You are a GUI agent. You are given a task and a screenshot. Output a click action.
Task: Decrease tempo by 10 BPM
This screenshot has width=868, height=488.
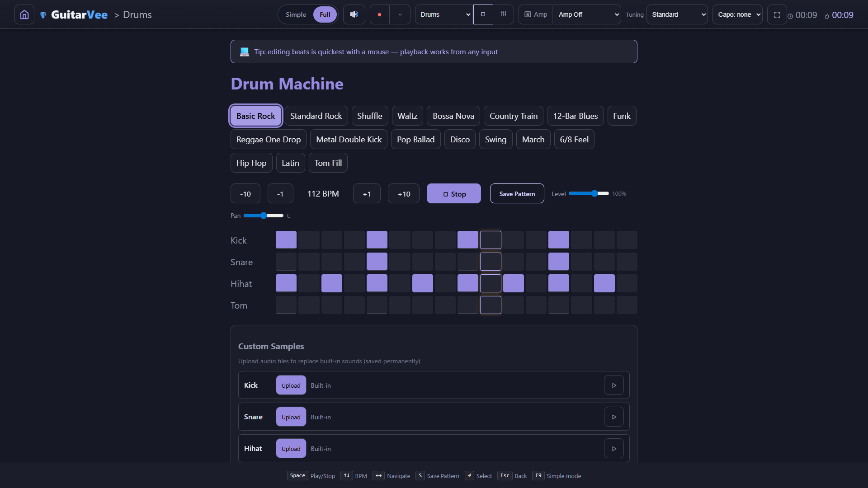245,194
